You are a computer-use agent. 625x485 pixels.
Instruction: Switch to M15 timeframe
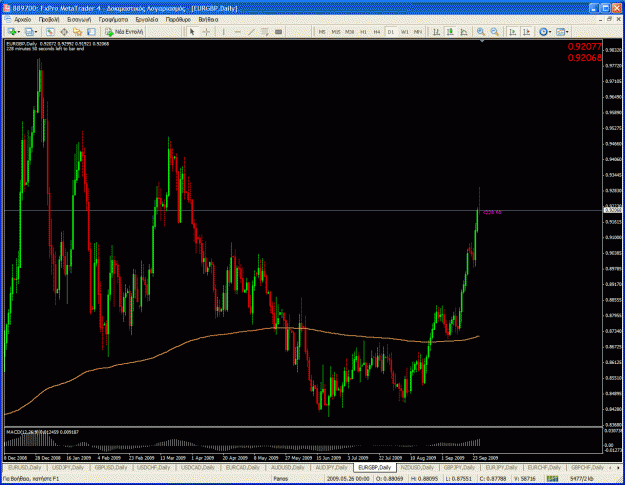(336, 32)
